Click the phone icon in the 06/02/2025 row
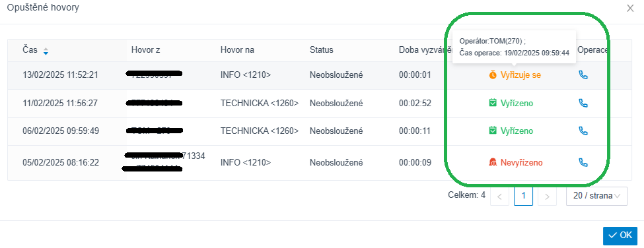The image size is (644, 248). pyautogui.click(x=583, y=131)
